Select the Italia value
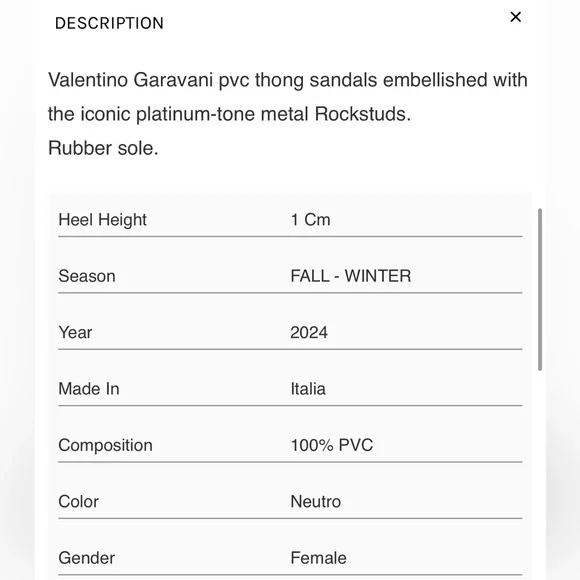Image resolution: width=580 pixels, height=580 pixels. 308,389
